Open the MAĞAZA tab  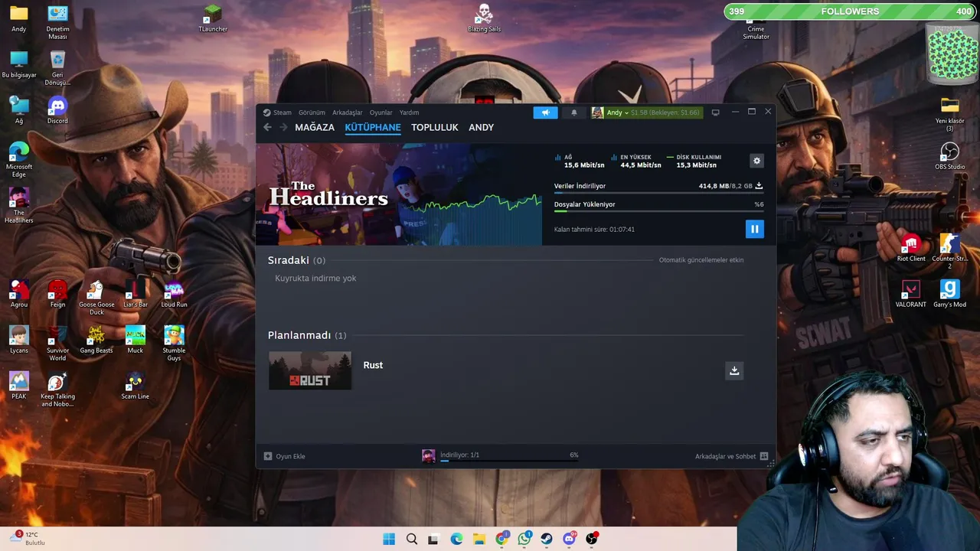coord(315,127)
